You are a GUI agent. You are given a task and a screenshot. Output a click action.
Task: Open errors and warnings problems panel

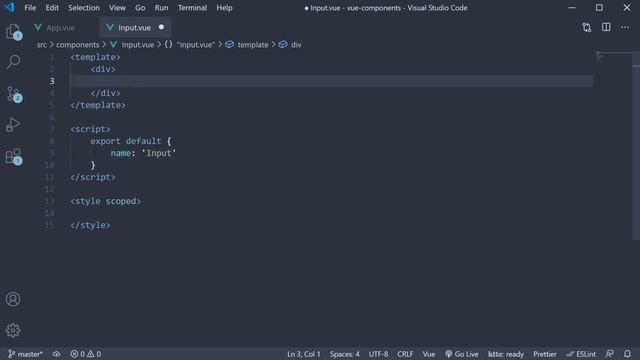tap(85, 354)
